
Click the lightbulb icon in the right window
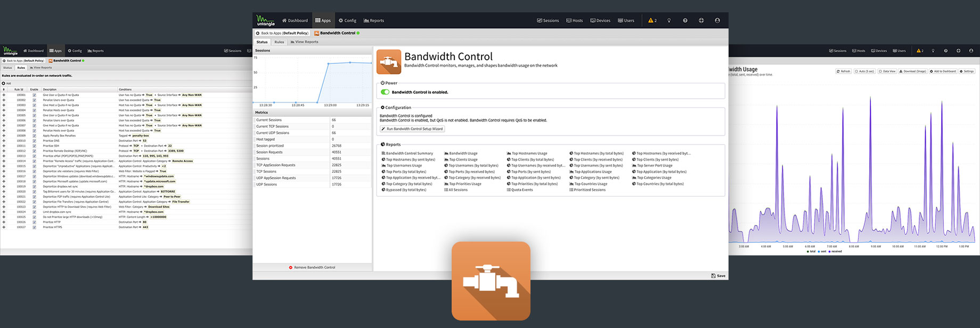(933, 51)
